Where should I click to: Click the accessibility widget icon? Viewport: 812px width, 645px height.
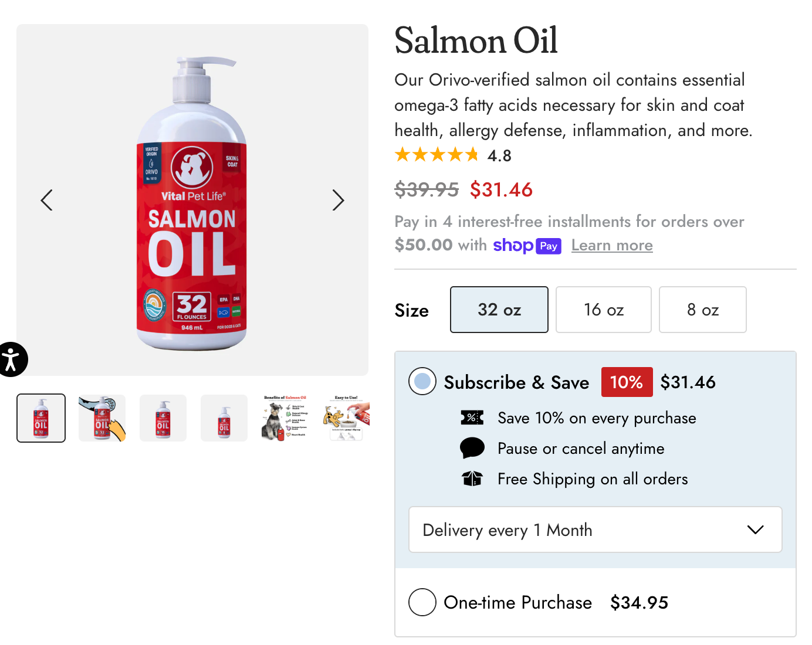pos(11,359)
